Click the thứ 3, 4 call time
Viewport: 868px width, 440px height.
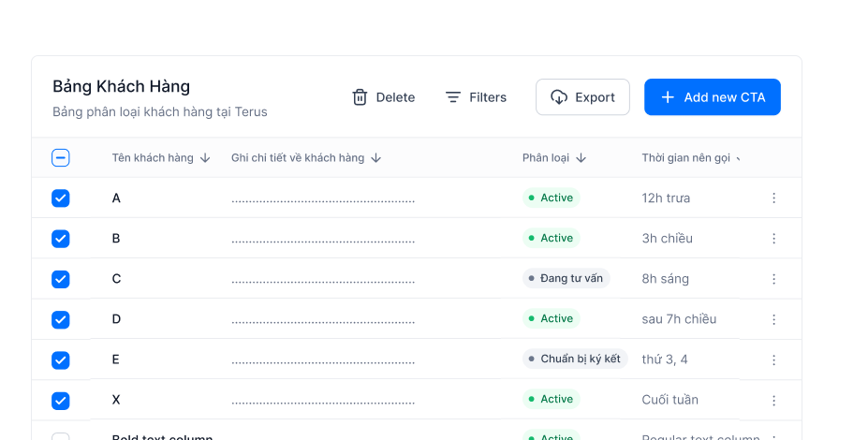click(x=665, y=359)
